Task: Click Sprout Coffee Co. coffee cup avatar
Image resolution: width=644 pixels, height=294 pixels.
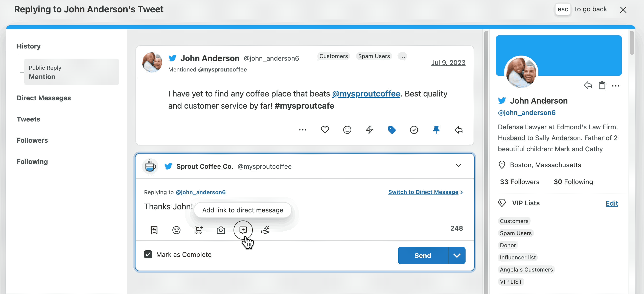Action: (150, 166)
